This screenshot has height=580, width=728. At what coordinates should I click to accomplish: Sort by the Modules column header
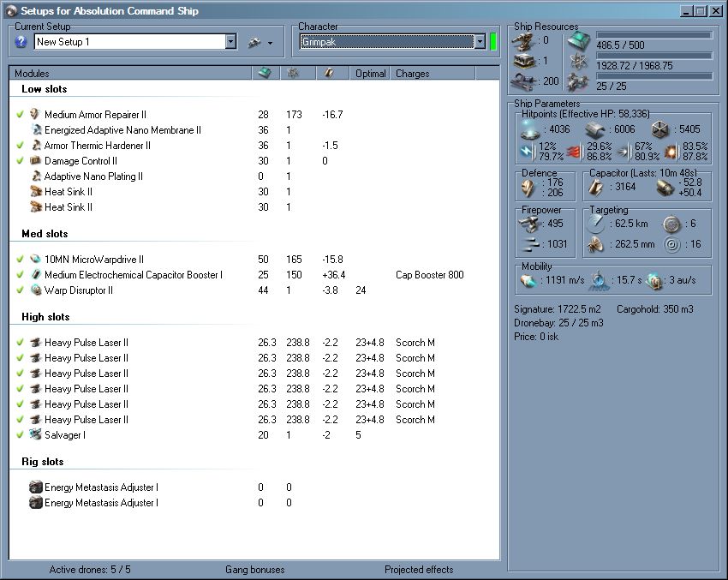coord(130,73)
